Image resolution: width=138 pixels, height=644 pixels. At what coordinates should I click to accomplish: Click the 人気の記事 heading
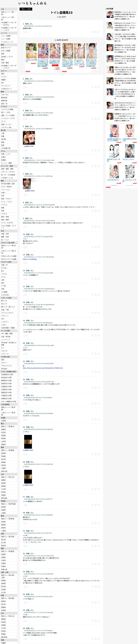point(109,9)
